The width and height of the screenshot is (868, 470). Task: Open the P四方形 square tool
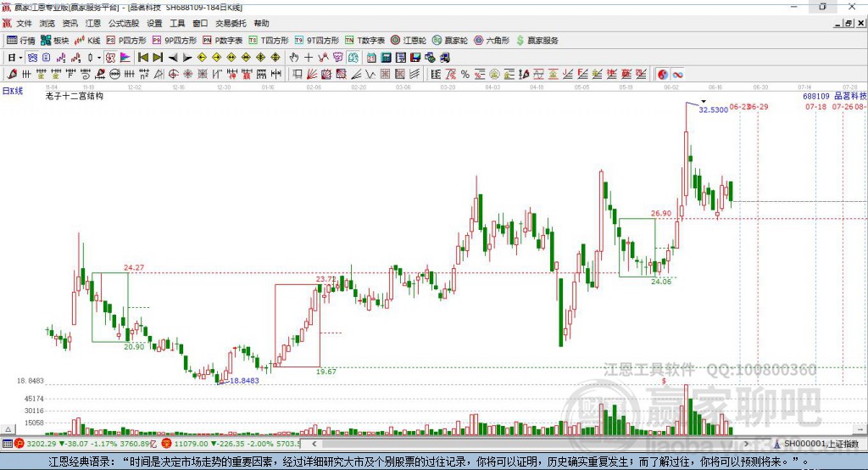(126, 41)
